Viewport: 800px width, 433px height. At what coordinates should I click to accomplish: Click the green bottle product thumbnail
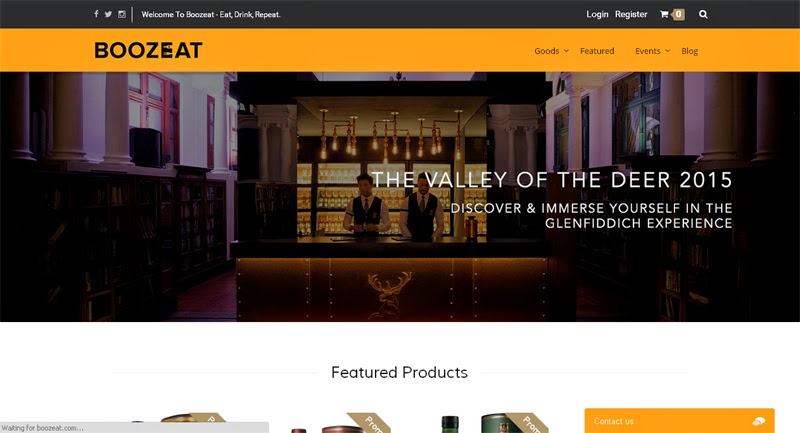[450, 424]
